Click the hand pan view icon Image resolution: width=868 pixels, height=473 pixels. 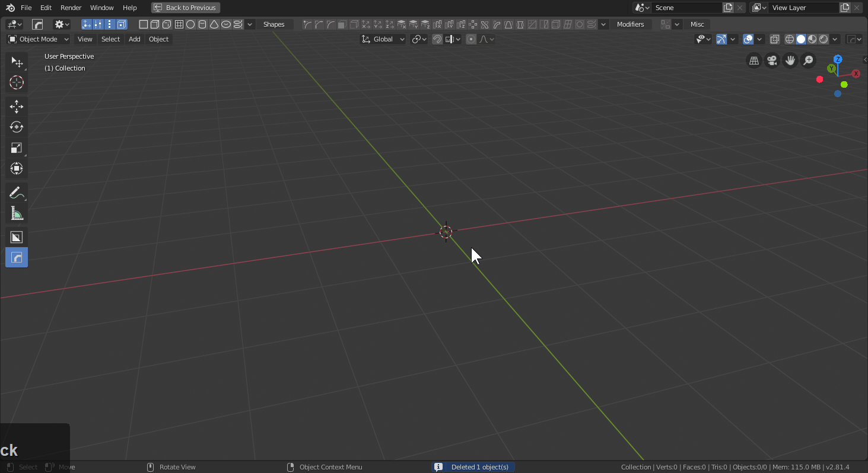[790, 60]
